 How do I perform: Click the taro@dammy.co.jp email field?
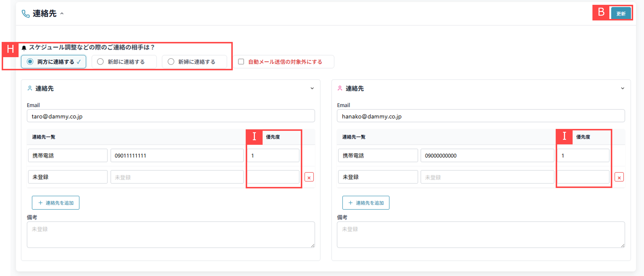click(x=171, y=116)
